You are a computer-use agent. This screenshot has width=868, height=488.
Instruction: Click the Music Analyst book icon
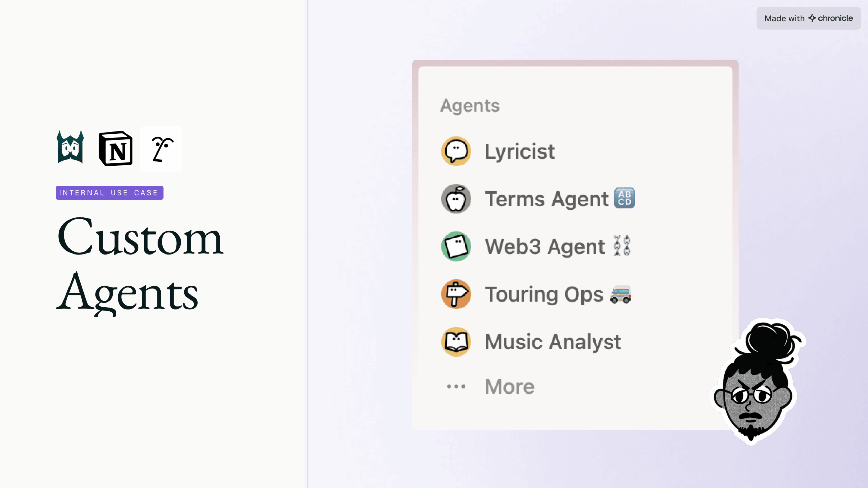coord(456,342)
